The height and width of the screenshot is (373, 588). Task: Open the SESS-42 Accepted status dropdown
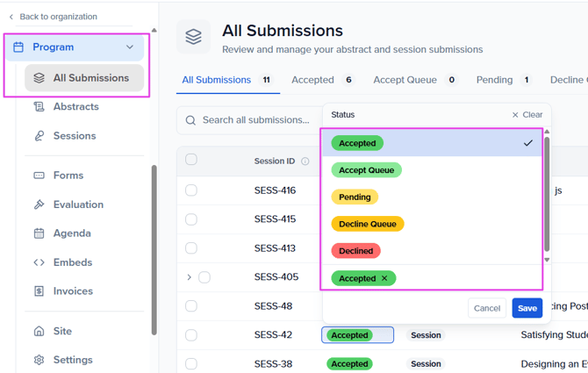click(x=357, y=335)
